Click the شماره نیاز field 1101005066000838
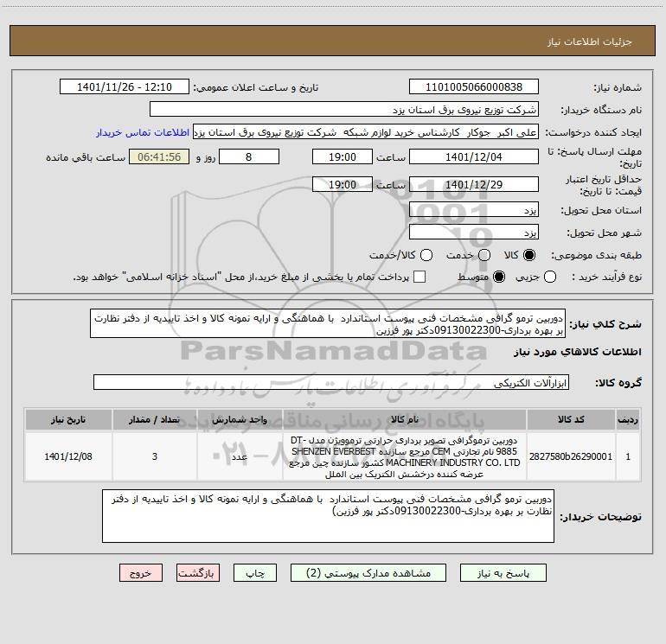 474,87
